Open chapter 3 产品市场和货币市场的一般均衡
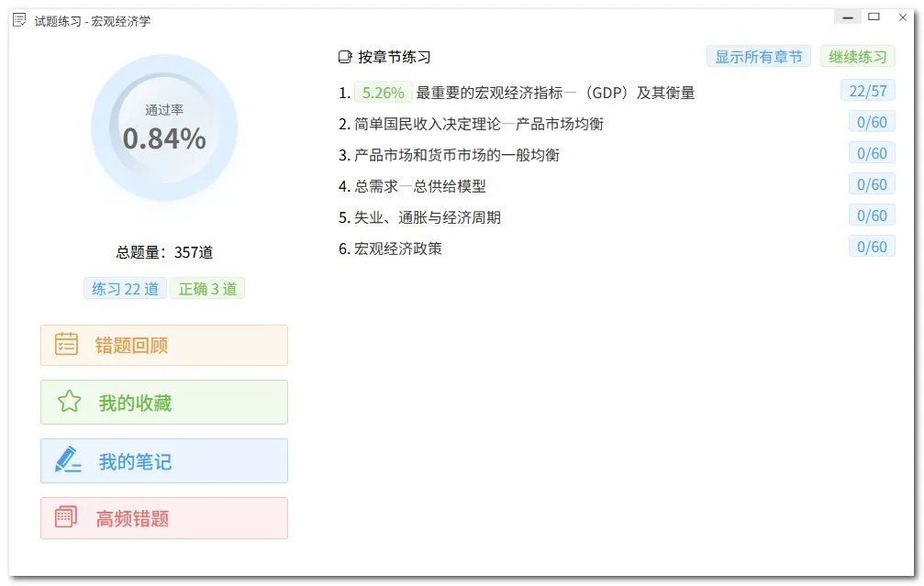924x586 pixels. coord(457,155)
